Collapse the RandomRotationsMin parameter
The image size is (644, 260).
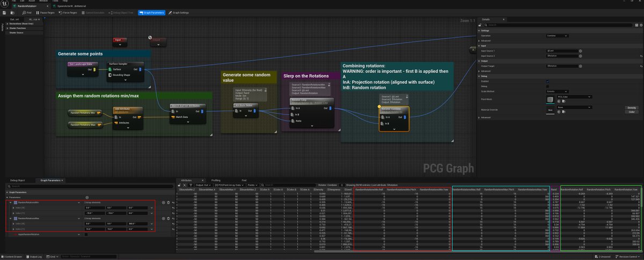point(11,203)
